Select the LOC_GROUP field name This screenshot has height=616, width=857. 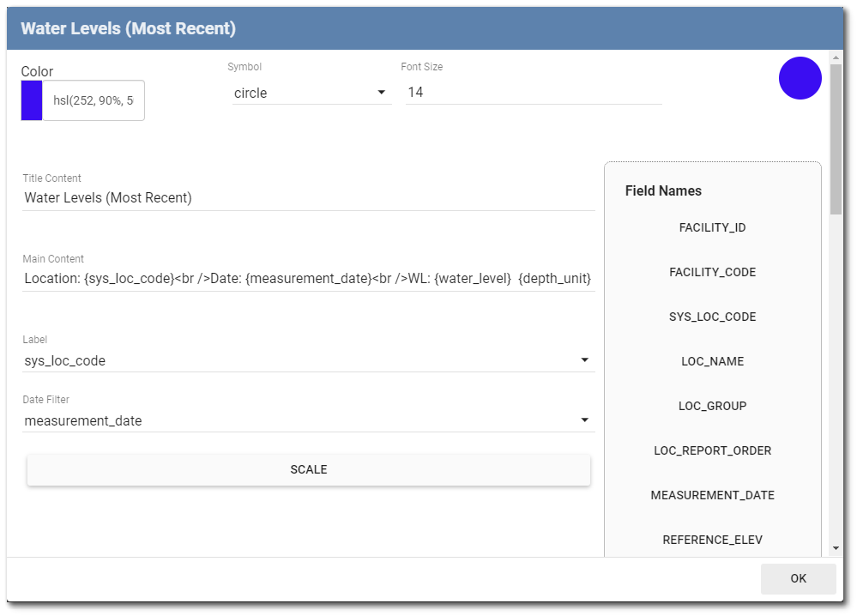point(712,407)
